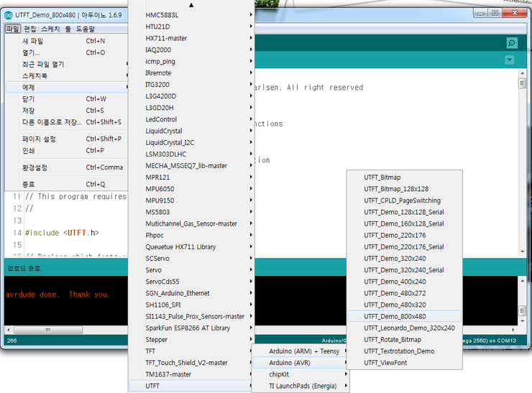Expand HX711-master examples submenu
Viewport: 532px width, 393px height.
(191, 38)
